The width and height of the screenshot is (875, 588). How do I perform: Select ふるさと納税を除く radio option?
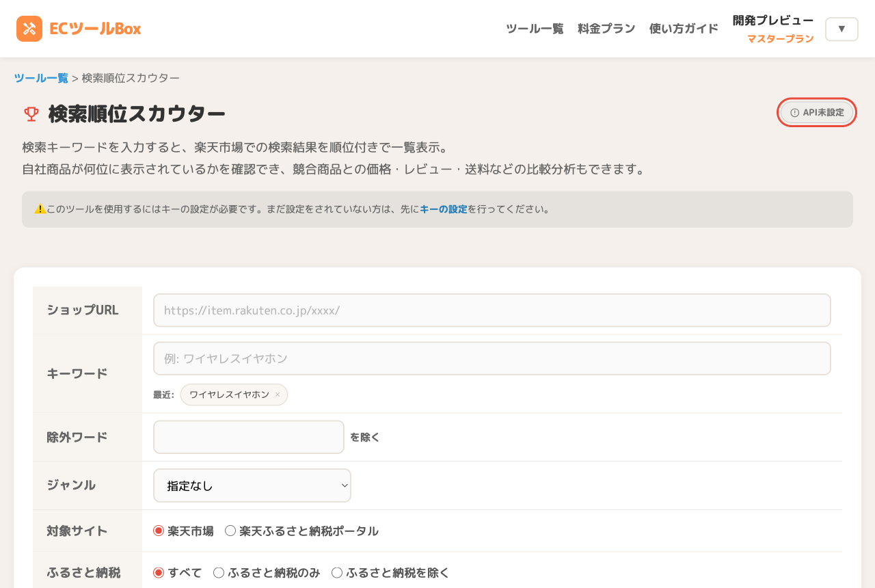coord(337,573)
